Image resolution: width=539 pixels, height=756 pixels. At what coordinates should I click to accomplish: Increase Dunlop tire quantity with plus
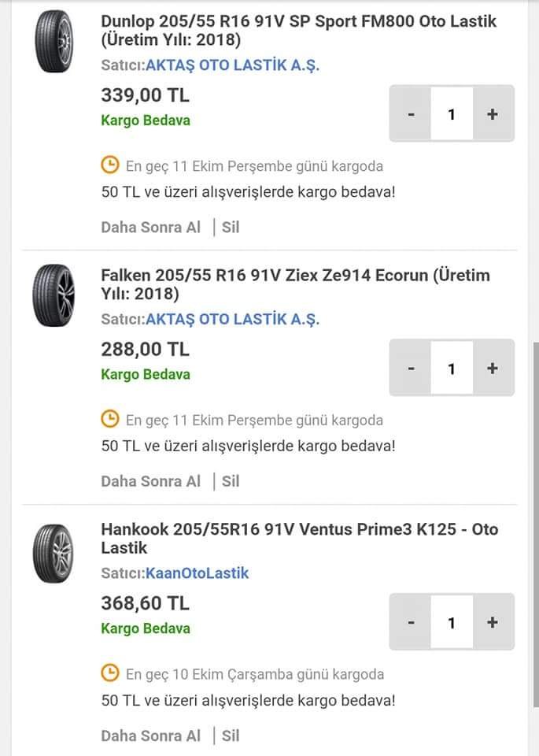493,114
